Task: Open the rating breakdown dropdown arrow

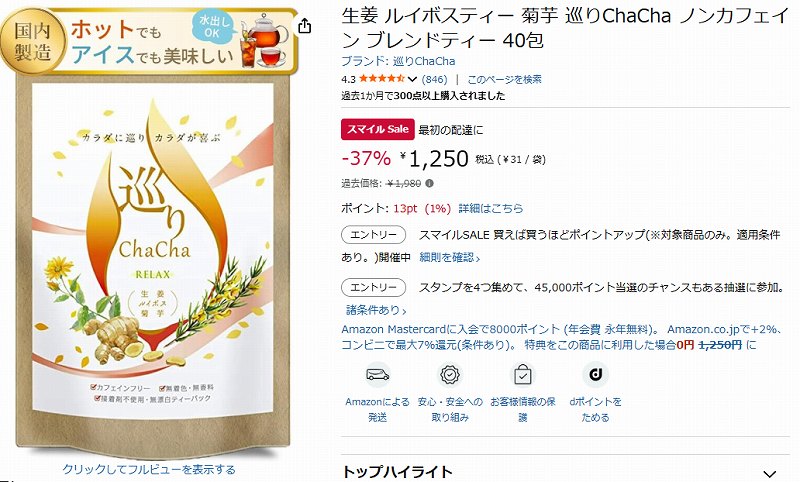Action: [412, 80]
